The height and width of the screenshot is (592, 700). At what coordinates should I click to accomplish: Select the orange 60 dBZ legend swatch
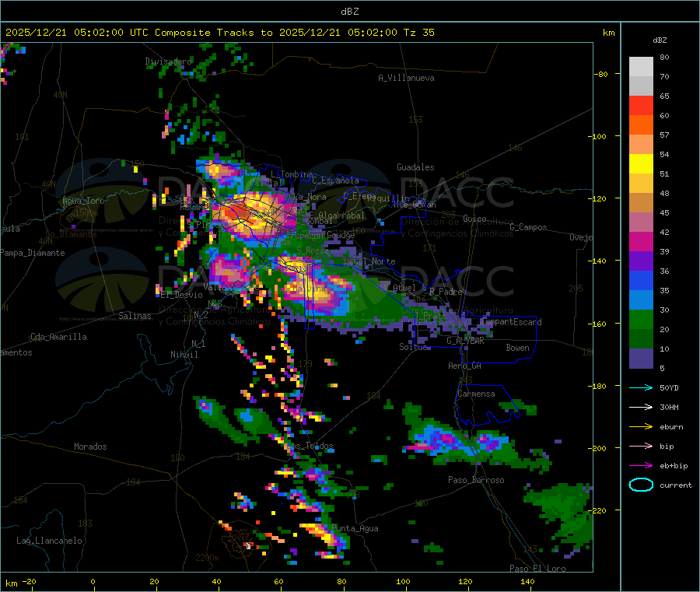click(x=641, y=125)
